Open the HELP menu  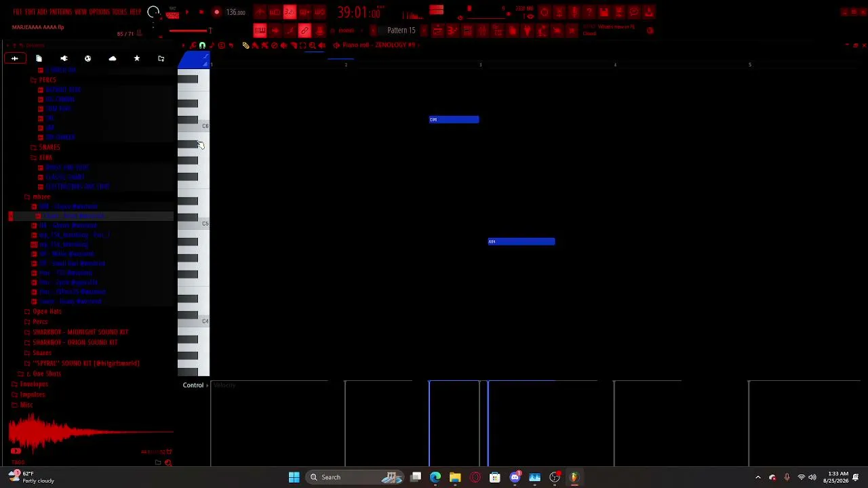coord(135,12)
